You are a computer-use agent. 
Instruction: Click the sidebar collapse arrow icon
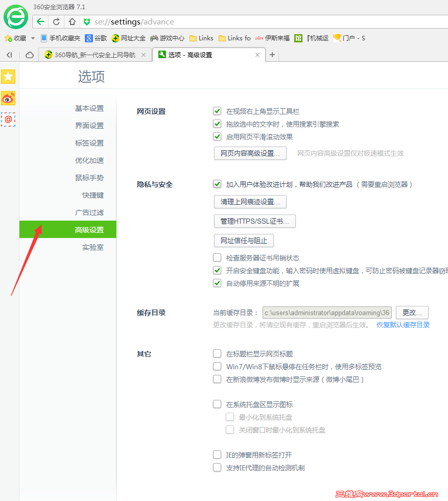tap(9, 55)
